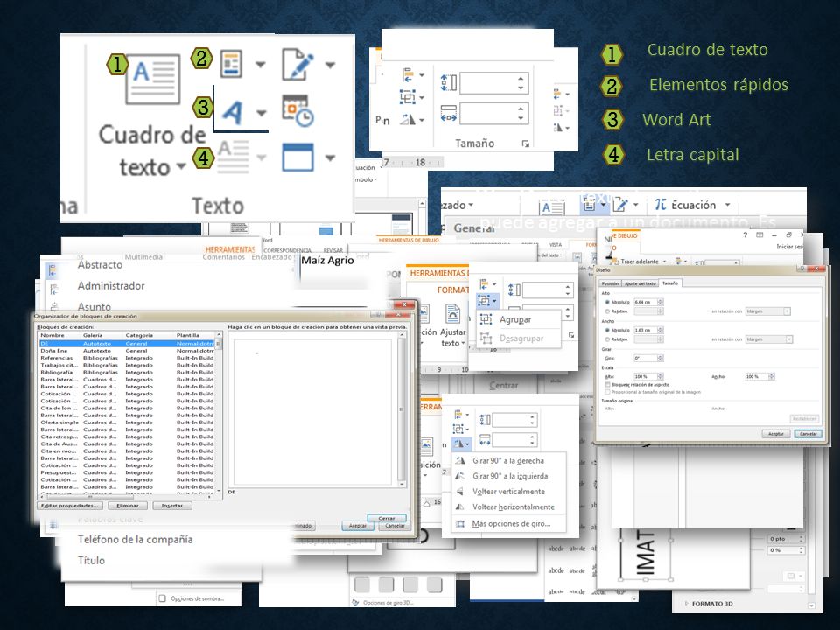Image resolution: width=840 pixels, height=630 pixels.
Task: Click the highlighted rotate icon above Girar menu
Action: point(458,444)
